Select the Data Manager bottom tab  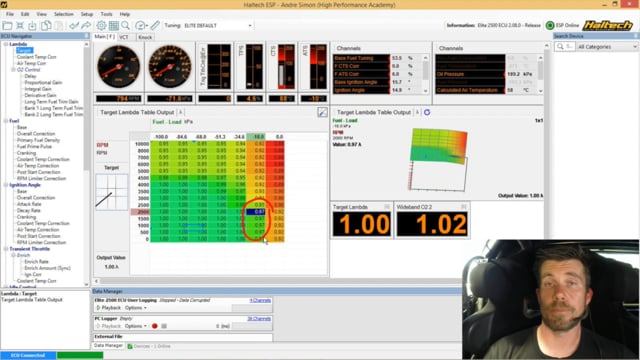(x=109, y=346)
